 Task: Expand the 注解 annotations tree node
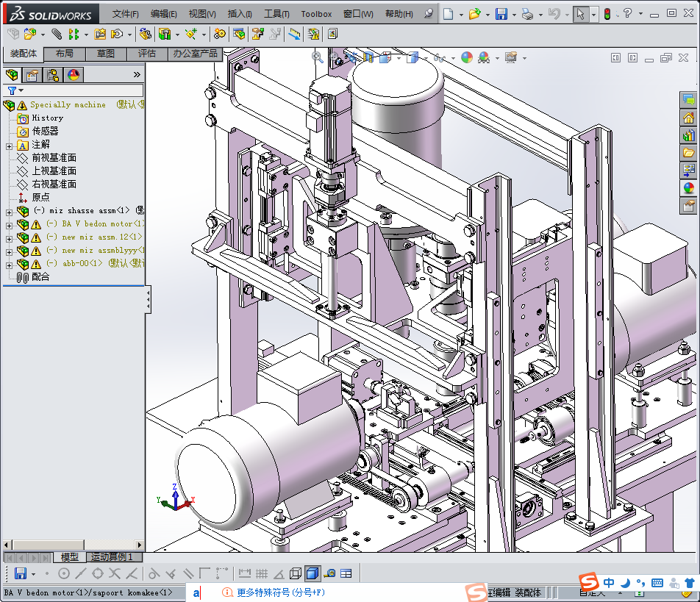click(x=9, y=145)
